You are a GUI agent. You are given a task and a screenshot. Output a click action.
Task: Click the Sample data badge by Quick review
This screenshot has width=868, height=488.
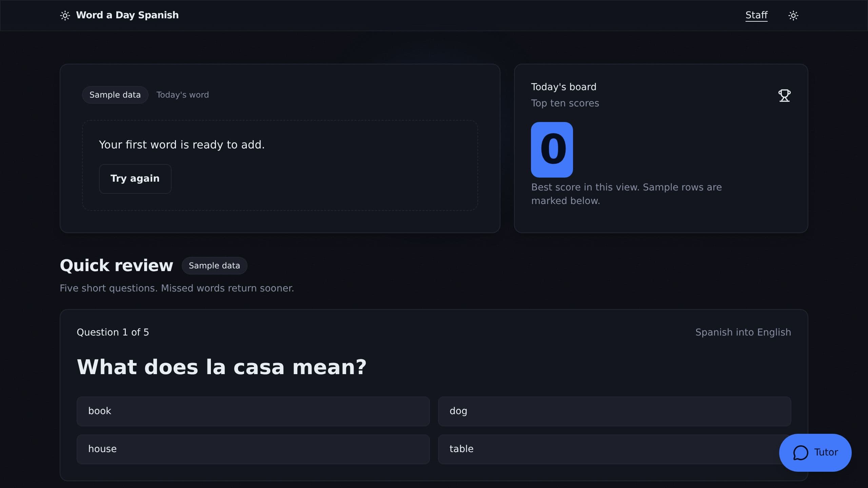[214, 266]
